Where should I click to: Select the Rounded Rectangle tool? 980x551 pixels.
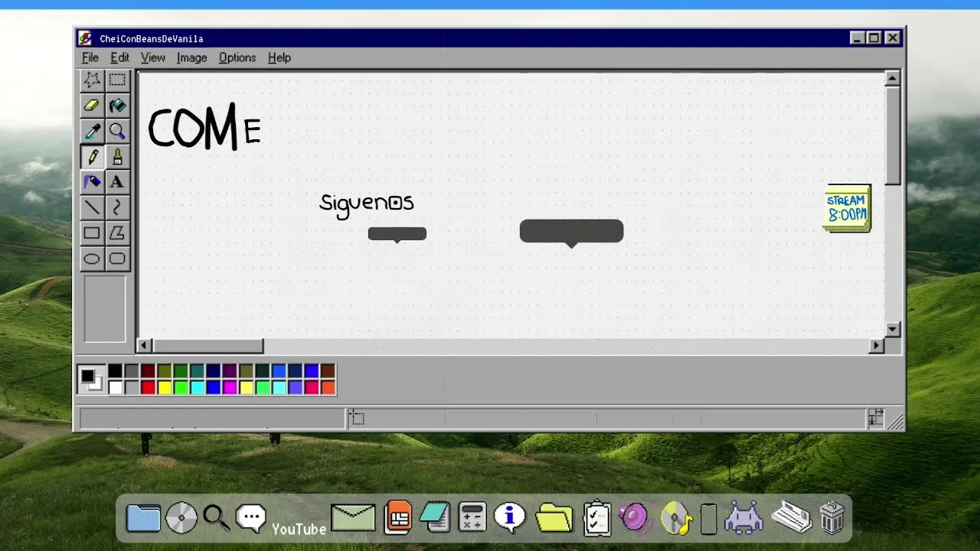coord(117,259)
